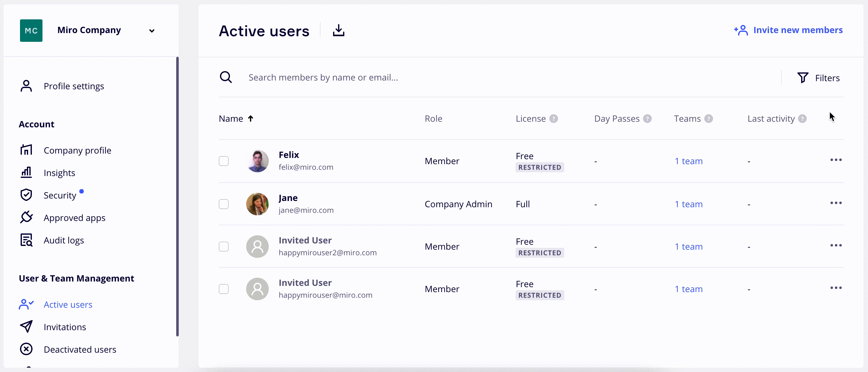Open Deactivated users
This screenshot has width=868, height=372.
tap(80, 350)
